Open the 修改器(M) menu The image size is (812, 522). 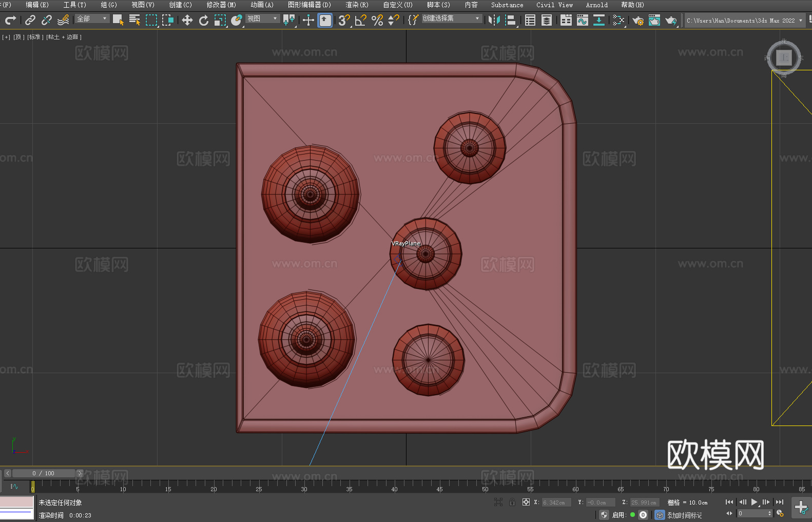click(x=221, y=5)
